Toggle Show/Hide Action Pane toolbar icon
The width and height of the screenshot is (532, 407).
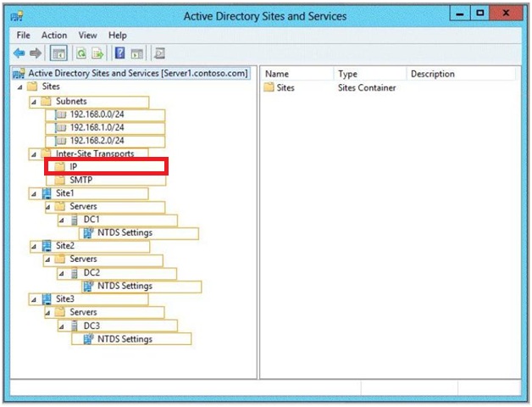137,53
